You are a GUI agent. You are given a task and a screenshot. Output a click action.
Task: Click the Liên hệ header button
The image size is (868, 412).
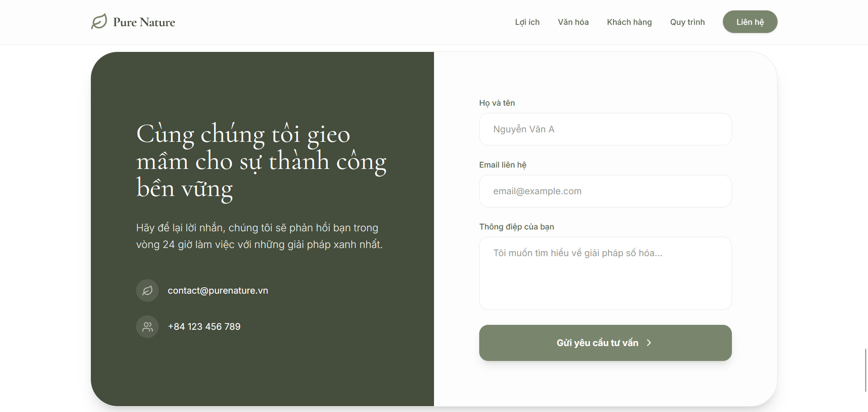[750, 22]
